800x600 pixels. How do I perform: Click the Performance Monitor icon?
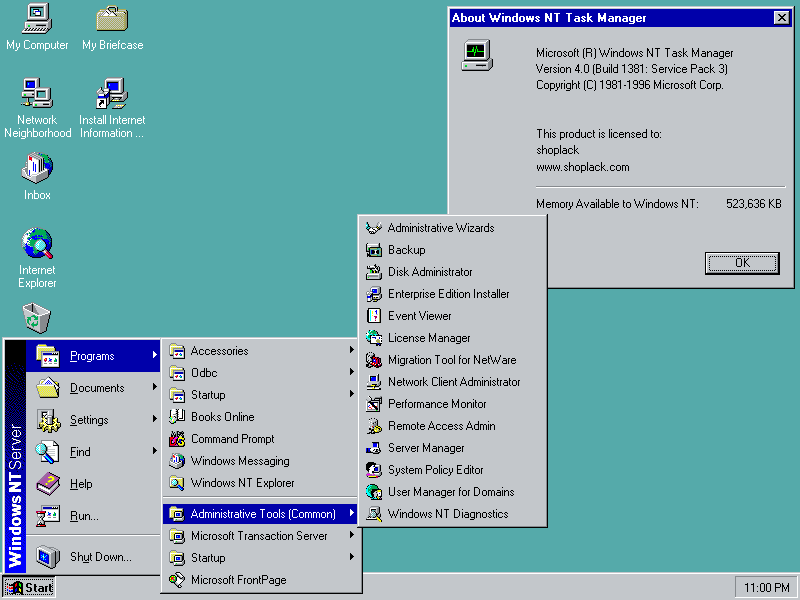tap(374, 404)
